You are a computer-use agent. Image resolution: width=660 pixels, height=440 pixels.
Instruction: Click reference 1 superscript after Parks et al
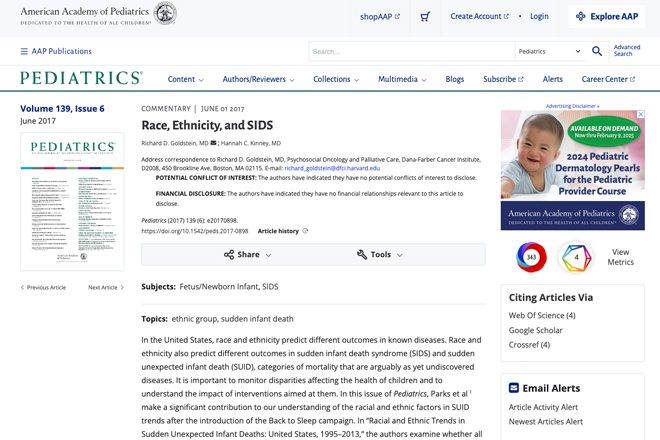point(471,392)
